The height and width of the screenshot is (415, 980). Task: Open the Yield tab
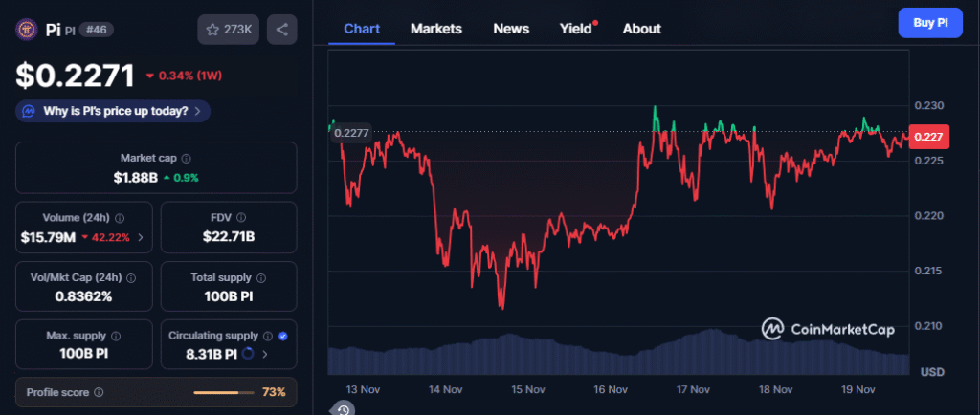pos(575,29)
